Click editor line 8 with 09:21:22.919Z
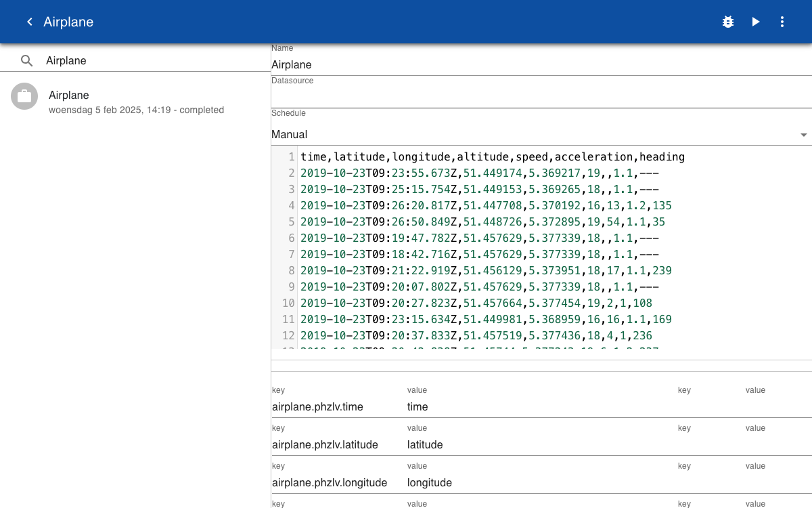The image size is (812, 508). pyautogui.click(x=487, y=271)
